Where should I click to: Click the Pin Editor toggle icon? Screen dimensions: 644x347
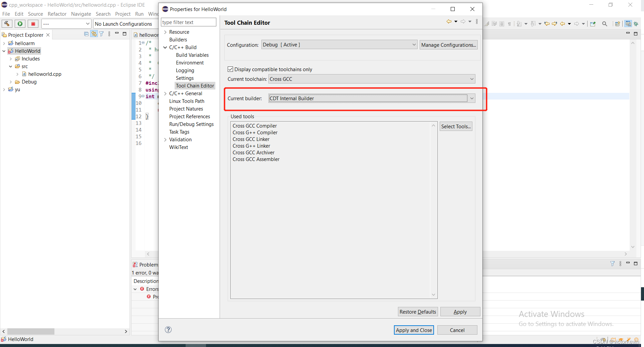[x=593, y=24]
